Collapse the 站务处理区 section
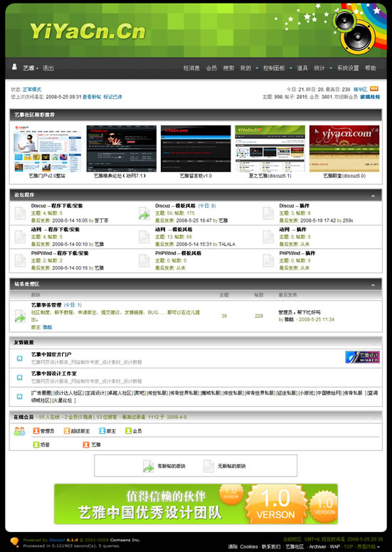The width and height of the screenshot is (392, 552). pyautogui.click(x=373, y=285)
